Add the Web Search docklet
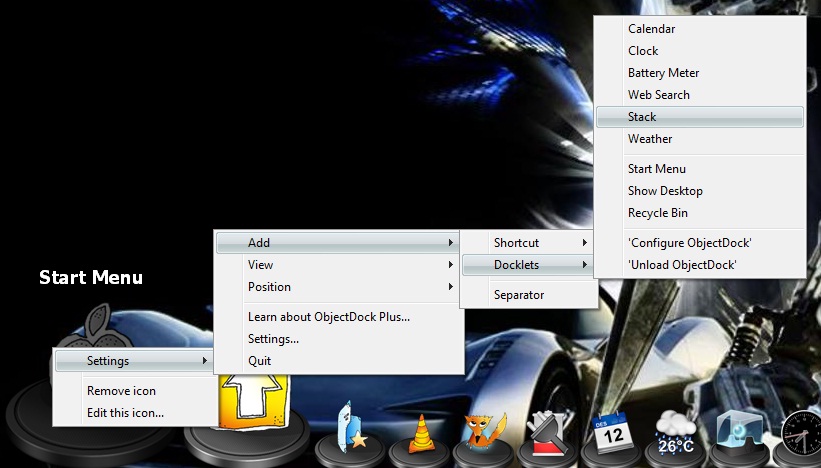Screen dimensions: 821x468 pos(700,95)
